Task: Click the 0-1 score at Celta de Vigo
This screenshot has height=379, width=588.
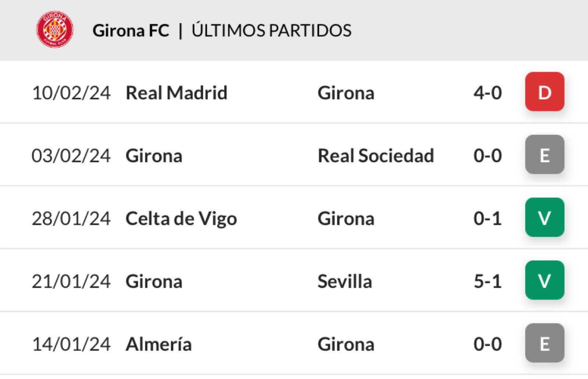Action: tap(488, 219)
